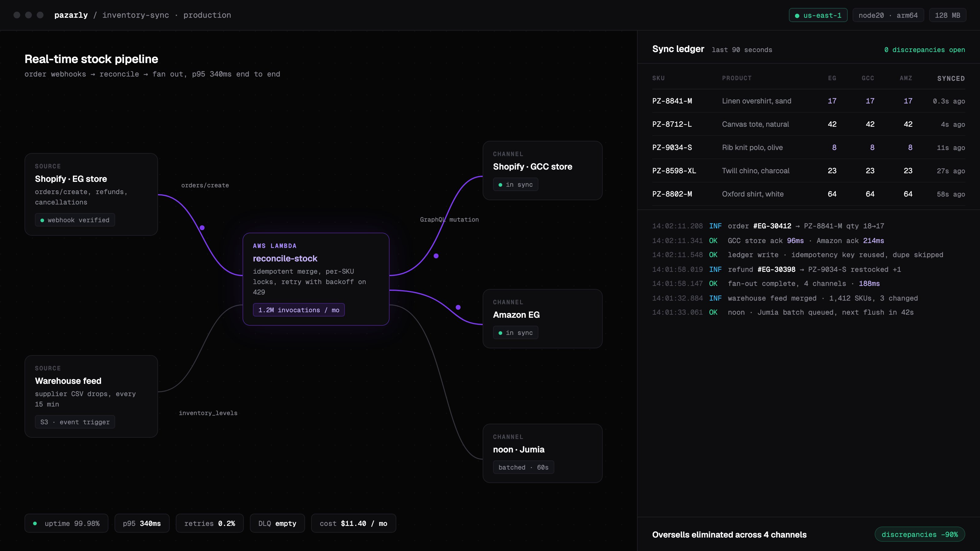Sort ledger by EG column header
The width and height of the screenshot is (980, 551).
pyautogui.click(x=832, y=78)
